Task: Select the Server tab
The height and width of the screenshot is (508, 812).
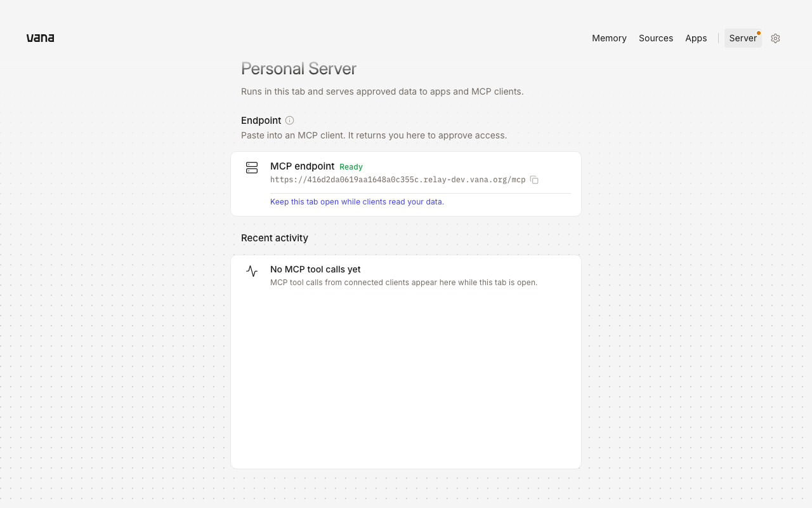Action: [x=743, y=38]
